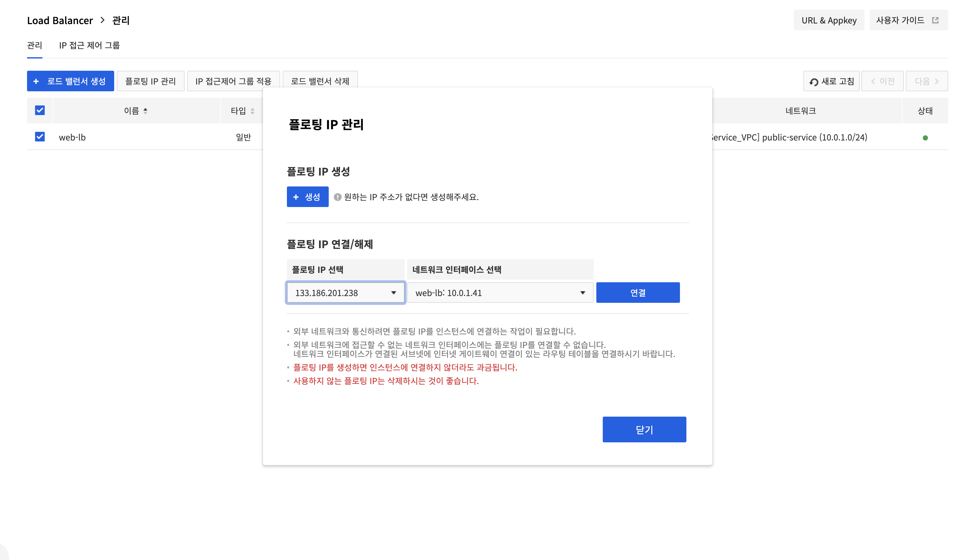963x560 pixels.
Task: Open URL & Appkey
Action: (x=829, y=20)
